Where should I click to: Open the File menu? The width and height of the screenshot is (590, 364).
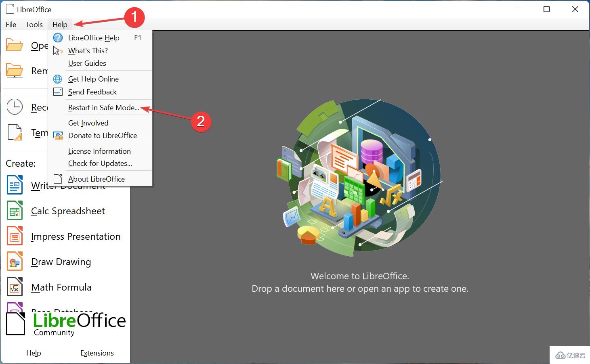[11, 25]
